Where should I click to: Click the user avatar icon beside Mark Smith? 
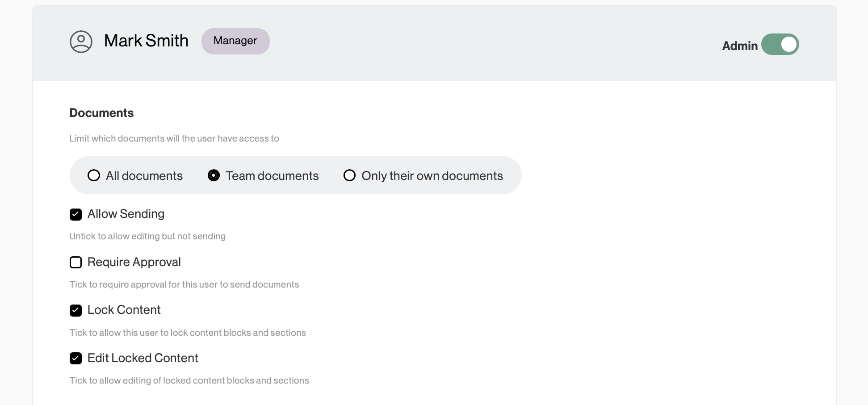[81, 42]
